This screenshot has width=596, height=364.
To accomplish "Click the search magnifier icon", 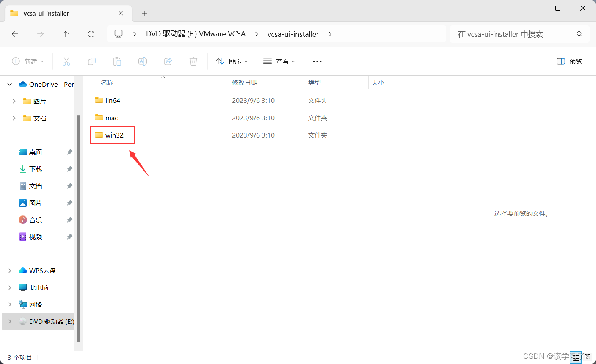I will click(579, 34).
